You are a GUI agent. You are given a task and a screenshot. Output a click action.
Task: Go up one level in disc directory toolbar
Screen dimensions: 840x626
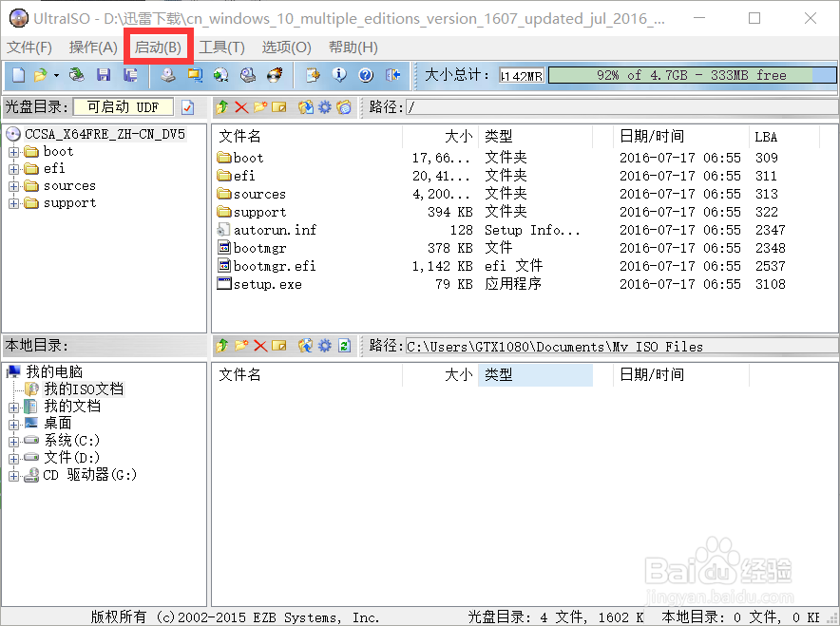pos(222,107)
